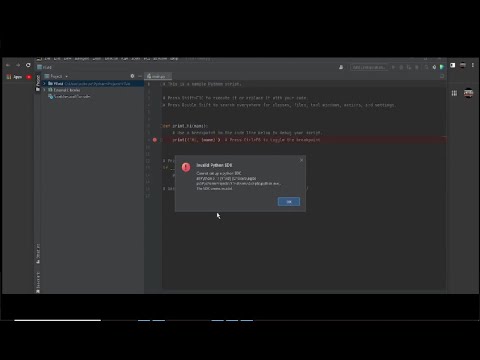Toggle the vertical Project tool window tab
Screen dimensions: 480x360
(38, 83)
